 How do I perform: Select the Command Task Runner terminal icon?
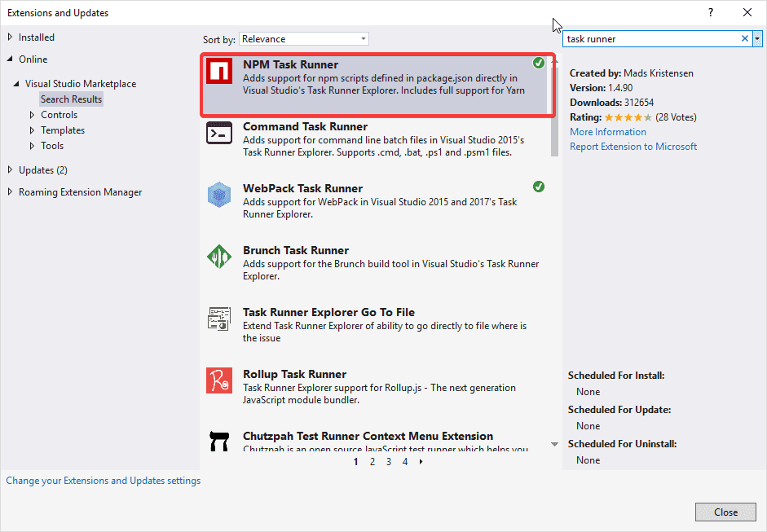[218, 134]
